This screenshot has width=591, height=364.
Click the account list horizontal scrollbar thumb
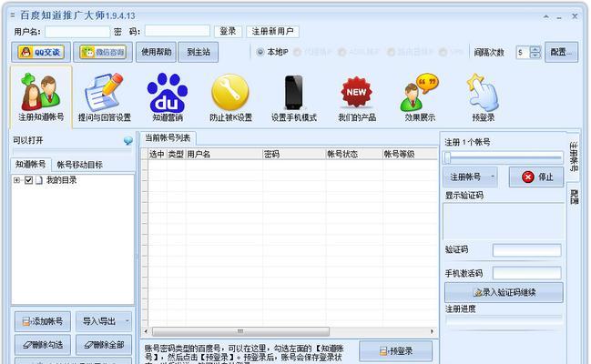pyautogui.click(x=240, y=331)
